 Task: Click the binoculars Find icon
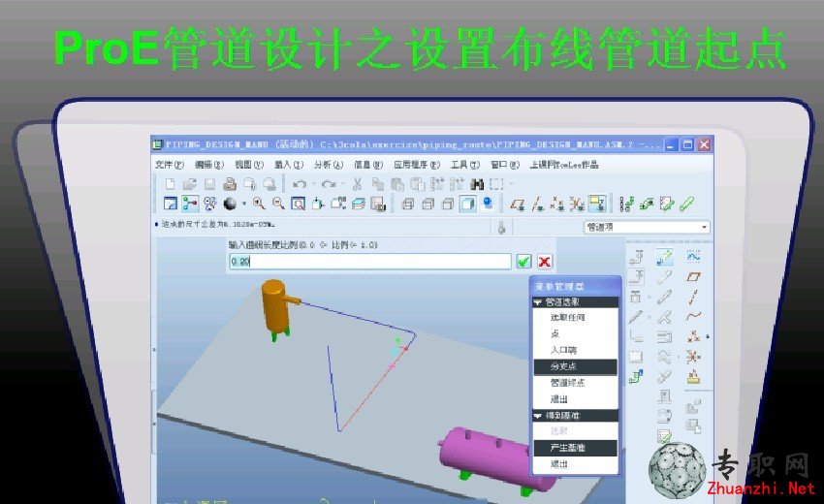click(477, 184)
